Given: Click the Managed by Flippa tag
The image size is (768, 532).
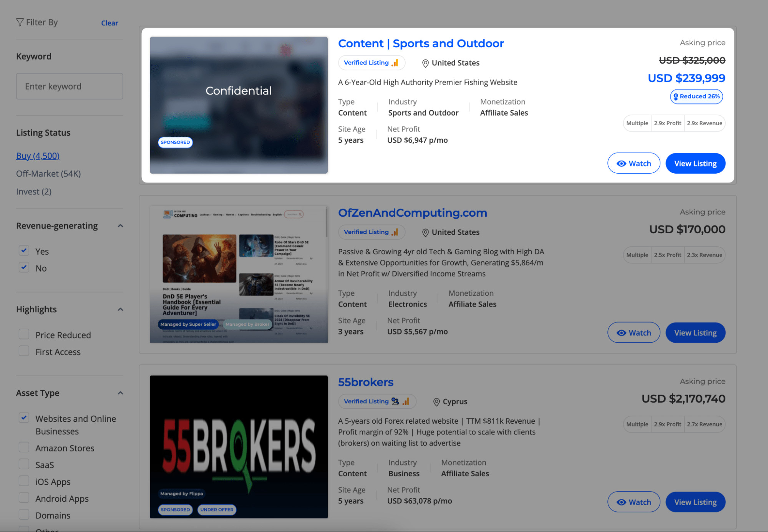Looking at the screenshot, I should tap(181, 494).
